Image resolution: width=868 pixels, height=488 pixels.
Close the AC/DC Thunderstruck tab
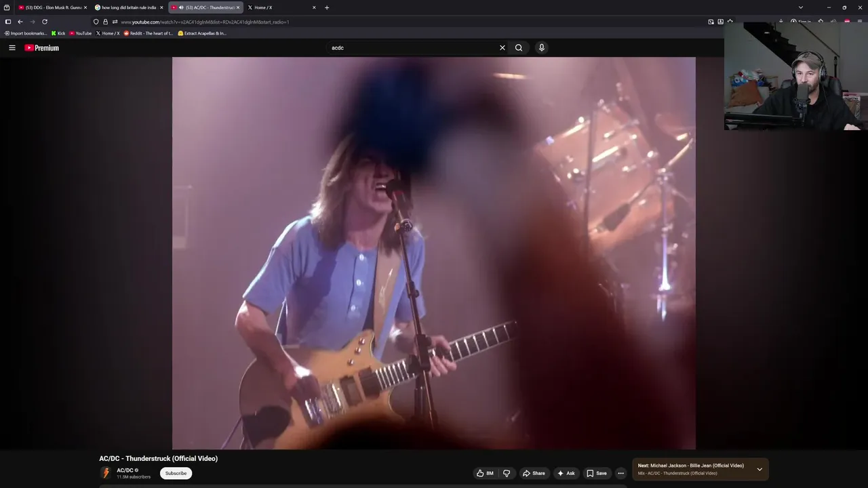tap(238, 7)
